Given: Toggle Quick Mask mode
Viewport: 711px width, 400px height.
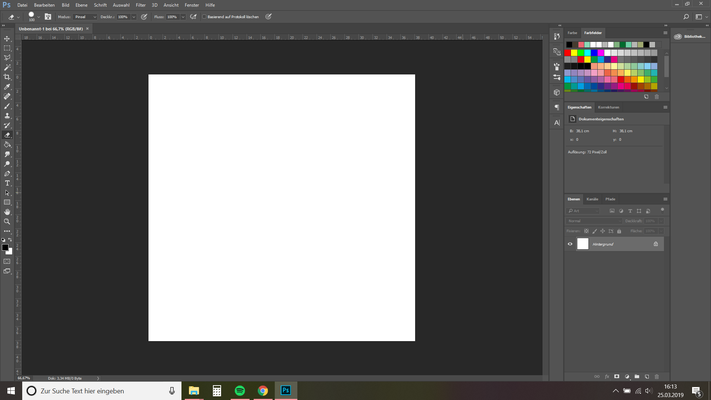Looking at the screenshot, I should pos(7,262).
